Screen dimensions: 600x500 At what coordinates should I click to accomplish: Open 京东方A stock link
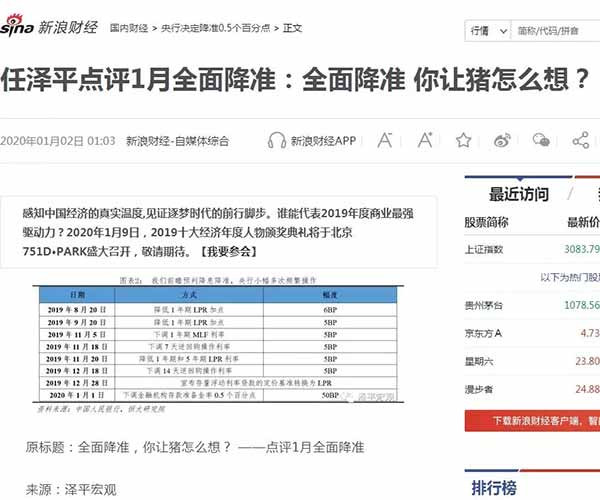(483, 333)
